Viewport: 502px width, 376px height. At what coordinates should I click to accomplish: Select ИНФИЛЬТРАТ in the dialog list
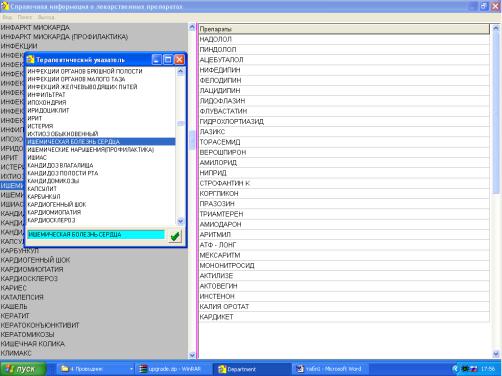(101, 95)
